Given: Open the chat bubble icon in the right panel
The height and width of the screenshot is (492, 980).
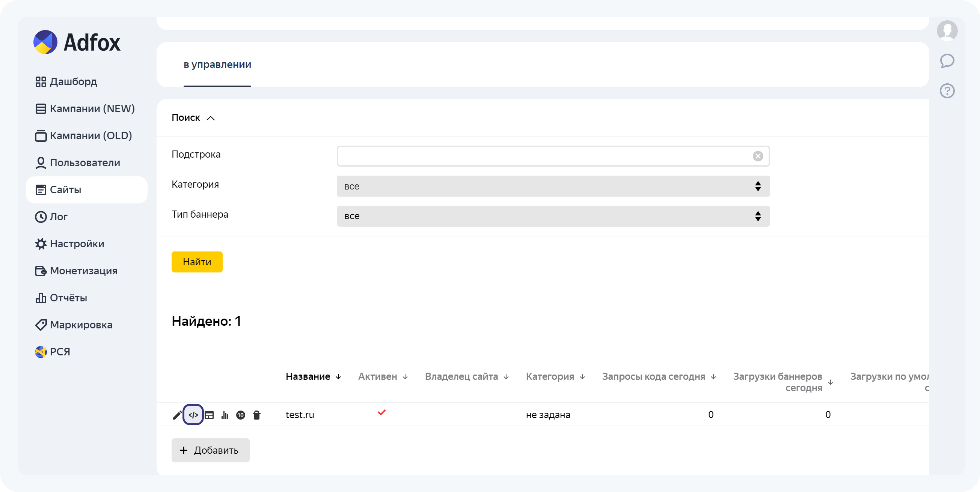Looking at the screenshot, I should [947, 61].
